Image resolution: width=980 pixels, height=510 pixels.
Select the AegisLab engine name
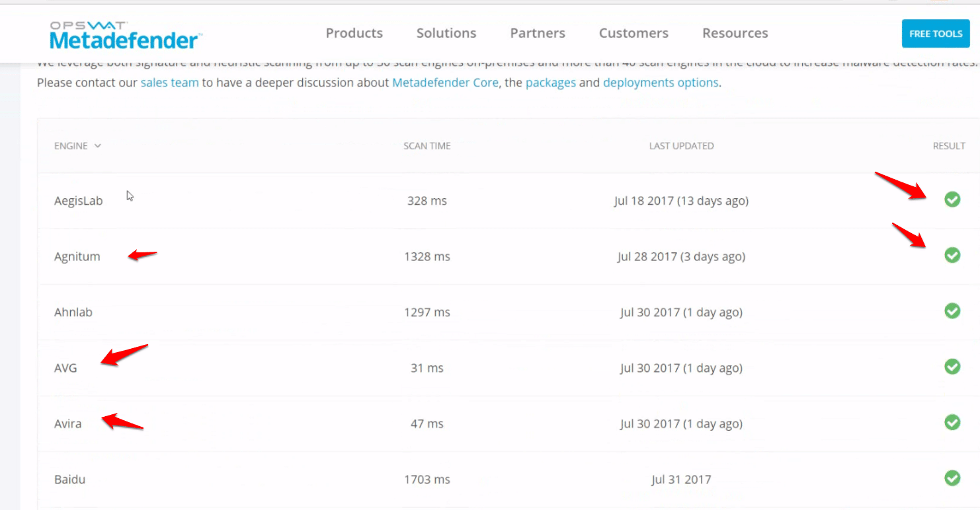pos(79,201)
